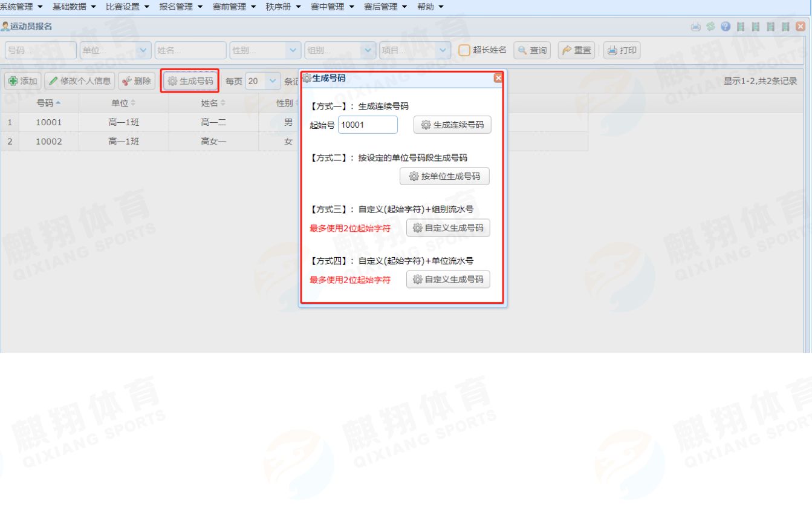Open help via the blue question mark
The width and height of the screenshot is (812, 521).
726,27
